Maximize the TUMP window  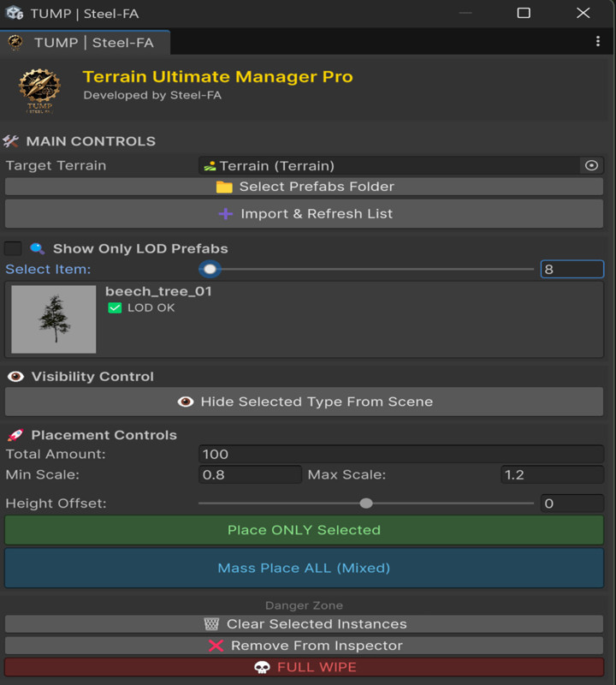click(524, 13)
